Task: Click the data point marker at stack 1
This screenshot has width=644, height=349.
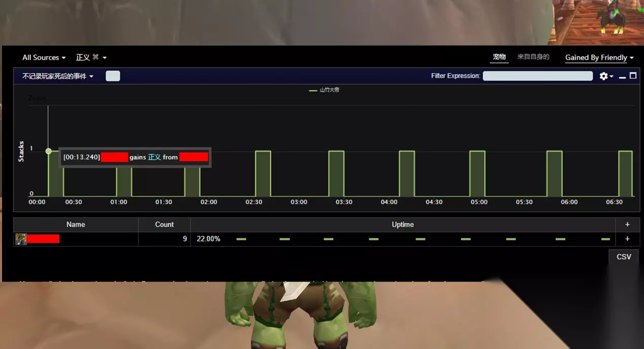Action: coord(48,151)
